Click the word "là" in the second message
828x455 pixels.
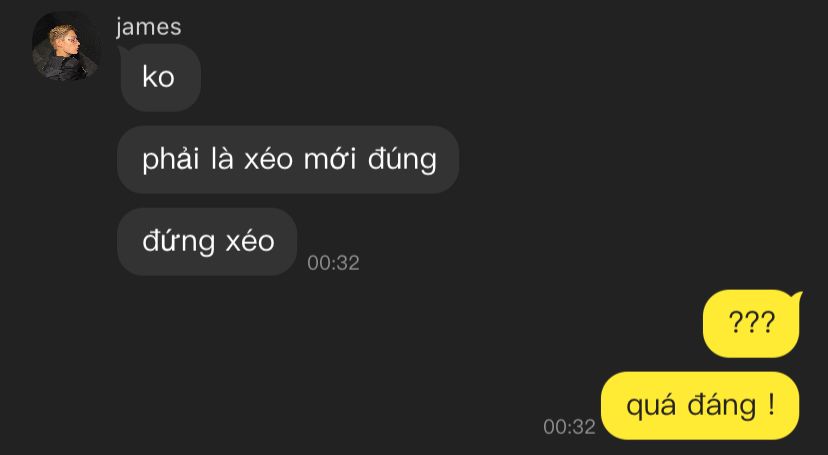point(222,159)
